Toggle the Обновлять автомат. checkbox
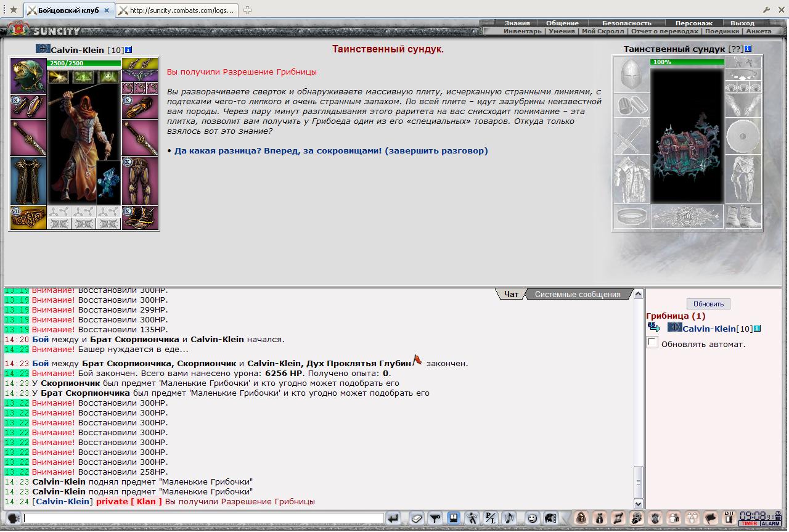The height and width of the screenshot is (532, 789). point(652,342)
